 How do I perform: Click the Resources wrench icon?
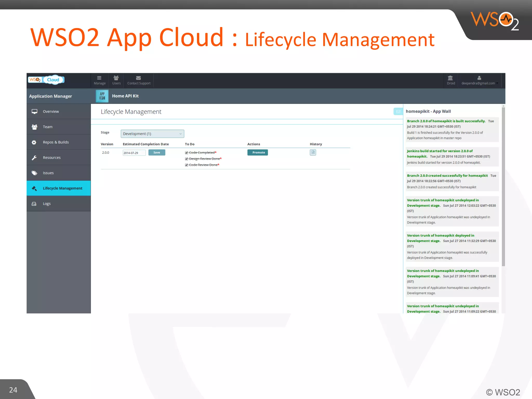[x=34, y=158]
